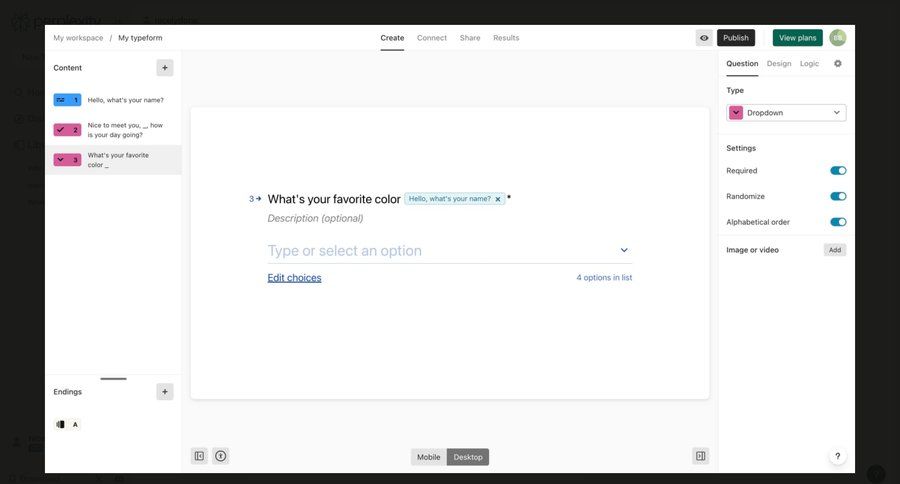This screenshot has width=900, height=484.
Task: Click the Edit choices link
Action: 294,278
